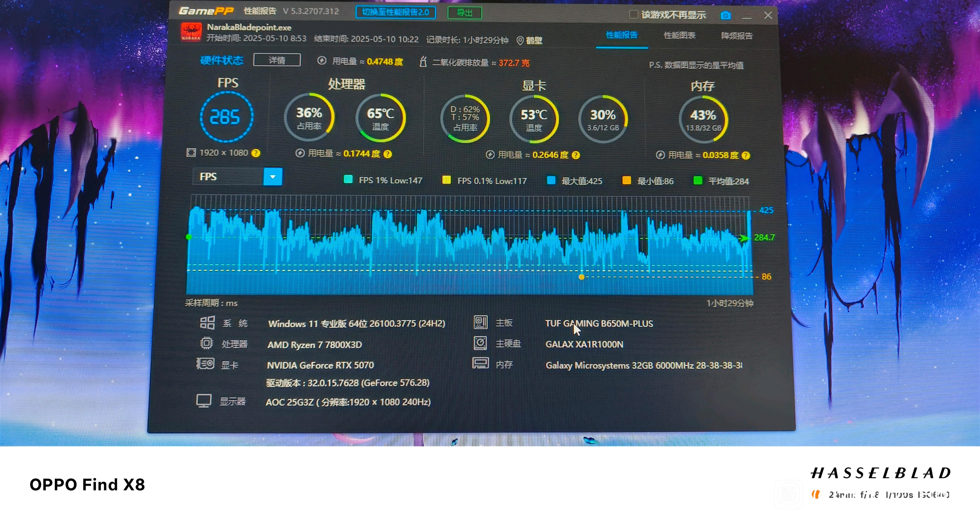The height and width of the screenshot is (521, 980).
Task: Click GALAX XA1R1000N text
Action: point(584,344)
